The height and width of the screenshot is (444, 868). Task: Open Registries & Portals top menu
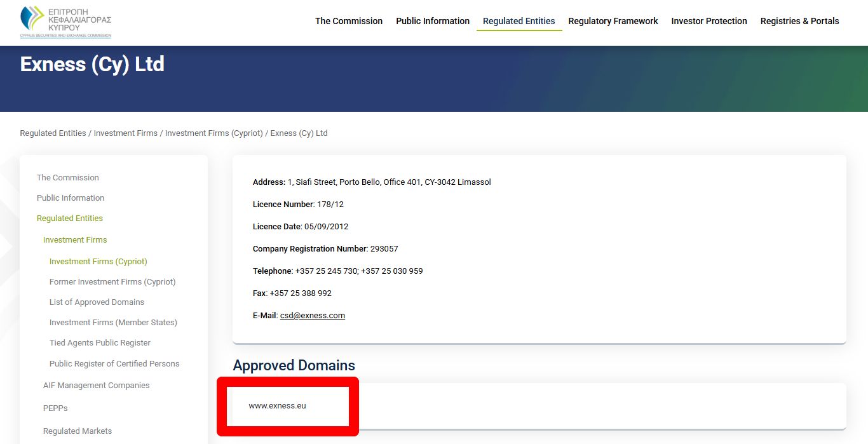pyautogui.click(x=799, y=21)
